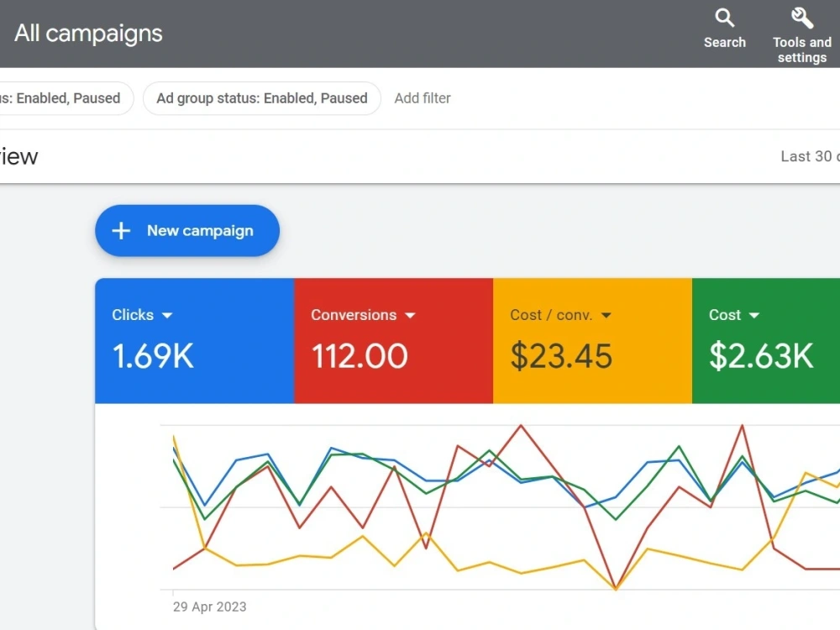Click the plus icon in New campaign
This screenshot has height=630, width=840.
(121, 231)
